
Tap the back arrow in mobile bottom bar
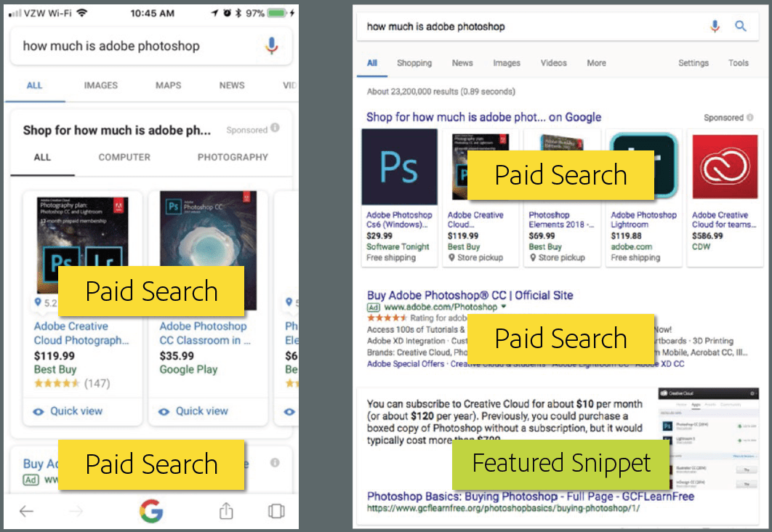click(x=26, y=512)
